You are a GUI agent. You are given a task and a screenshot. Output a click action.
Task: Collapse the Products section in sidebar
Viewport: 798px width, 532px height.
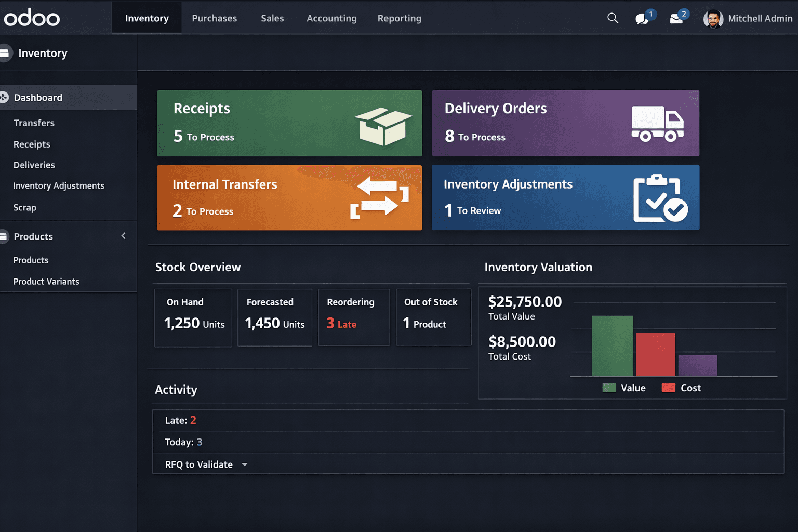(x=123, y=236)
